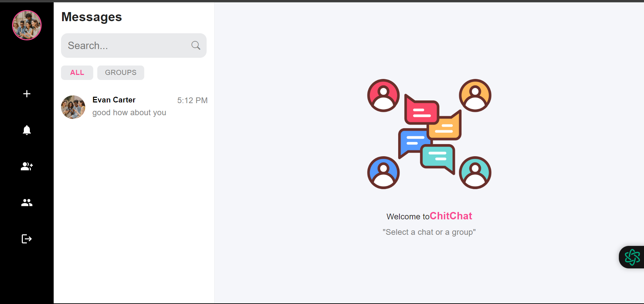Open notifications bell icon
Screen dimensions: 644x304
point(27,130)
